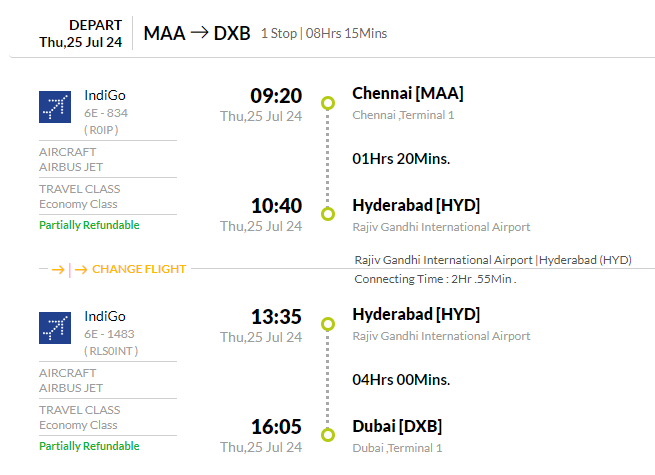
Task: Click the CHANGE FLIGHT label
Action: tap(139, 269)
